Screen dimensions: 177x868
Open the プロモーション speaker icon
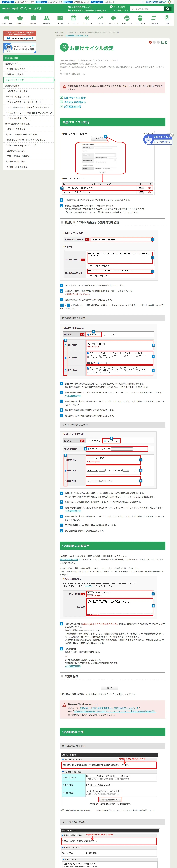(87, 18)
